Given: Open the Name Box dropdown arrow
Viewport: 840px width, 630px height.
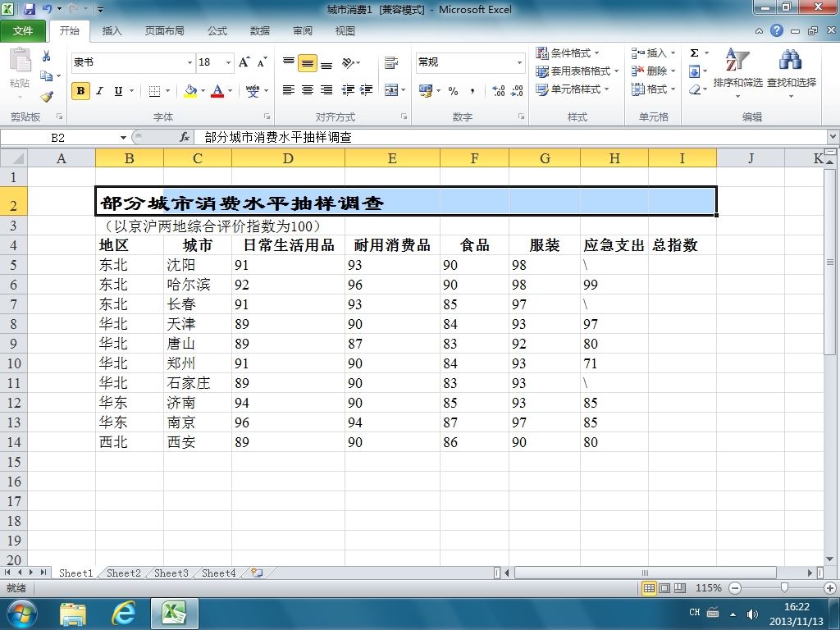Looking at the screenshot, I should click(x=123, y=138).
